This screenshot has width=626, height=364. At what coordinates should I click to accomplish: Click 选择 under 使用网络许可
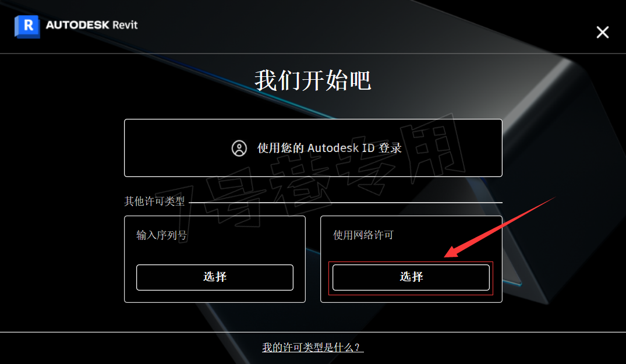coord(411,277)
